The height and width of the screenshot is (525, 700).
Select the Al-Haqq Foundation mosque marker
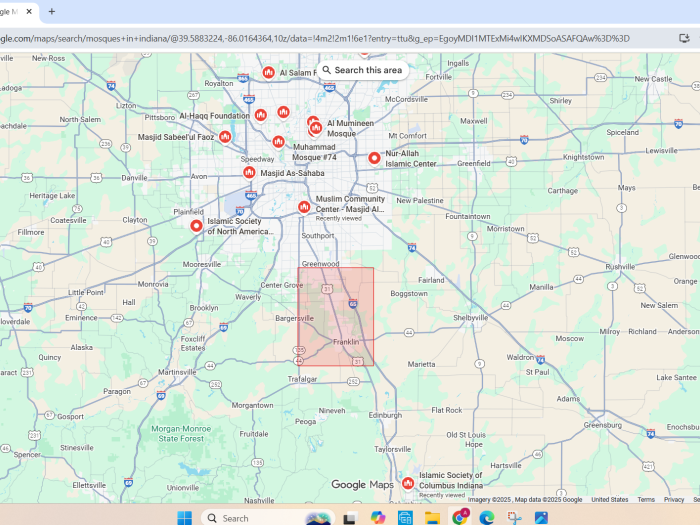coord(260,115)
